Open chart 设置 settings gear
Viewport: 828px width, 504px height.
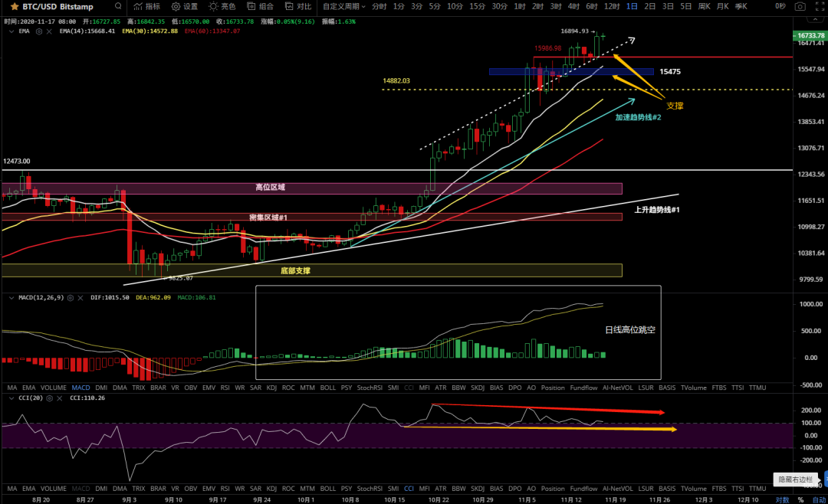tap(185, 6)
